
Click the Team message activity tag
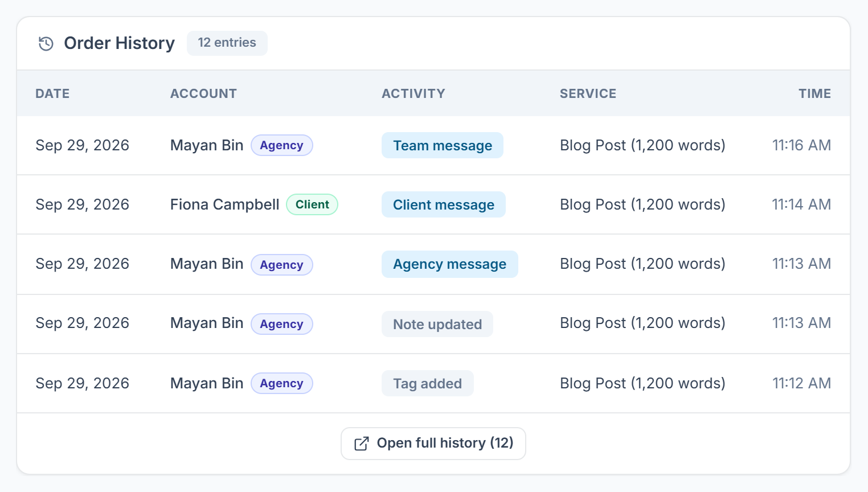[443, 146]
